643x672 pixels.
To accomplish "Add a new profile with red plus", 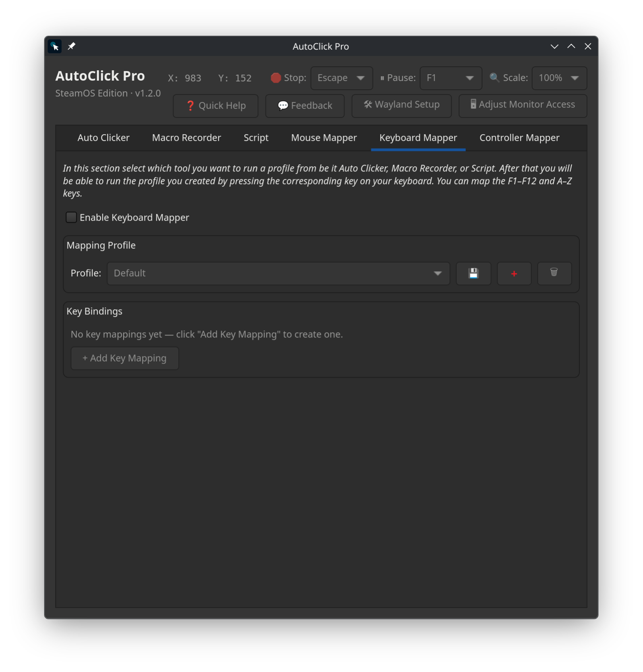I will (x=514, y=273).
